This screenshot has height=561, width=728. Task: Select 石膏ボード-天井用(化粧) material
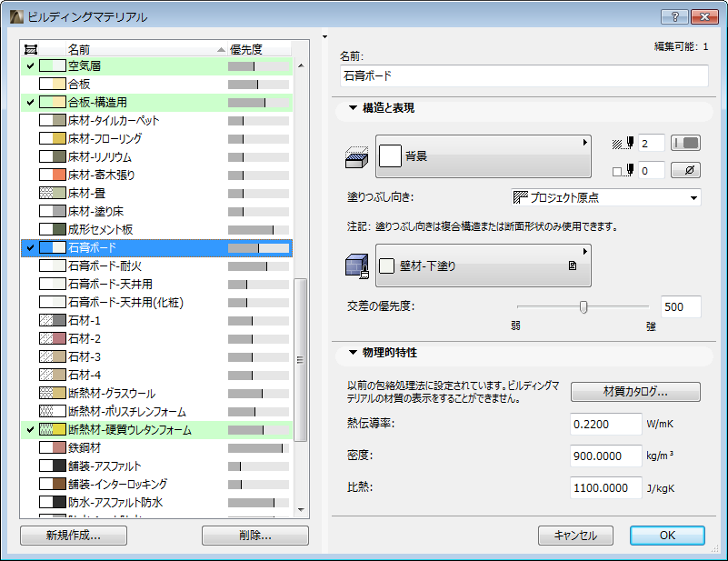157,303
